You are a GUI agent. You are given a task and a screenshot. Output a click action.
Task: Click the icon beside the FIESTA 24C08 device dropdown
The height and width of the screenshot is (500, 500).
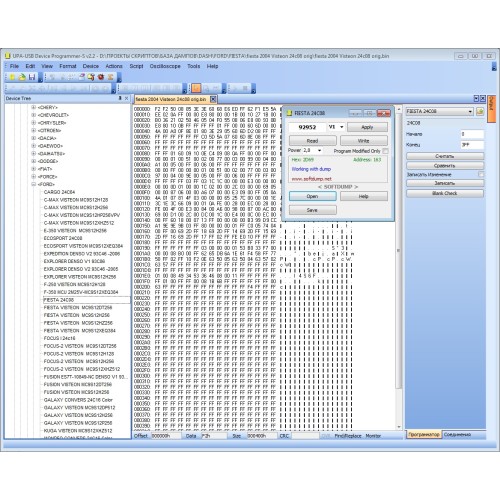(480, 111)
